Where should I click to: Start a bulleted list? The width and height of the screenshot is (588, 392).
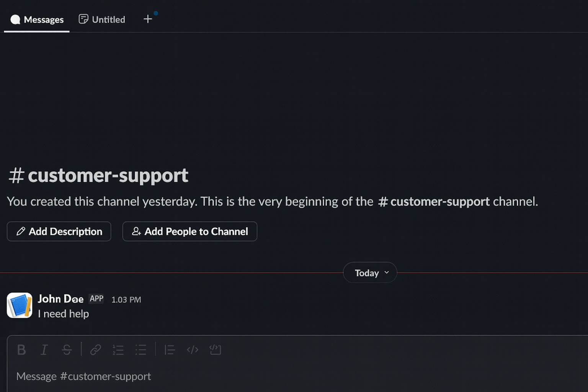(140, 350)
